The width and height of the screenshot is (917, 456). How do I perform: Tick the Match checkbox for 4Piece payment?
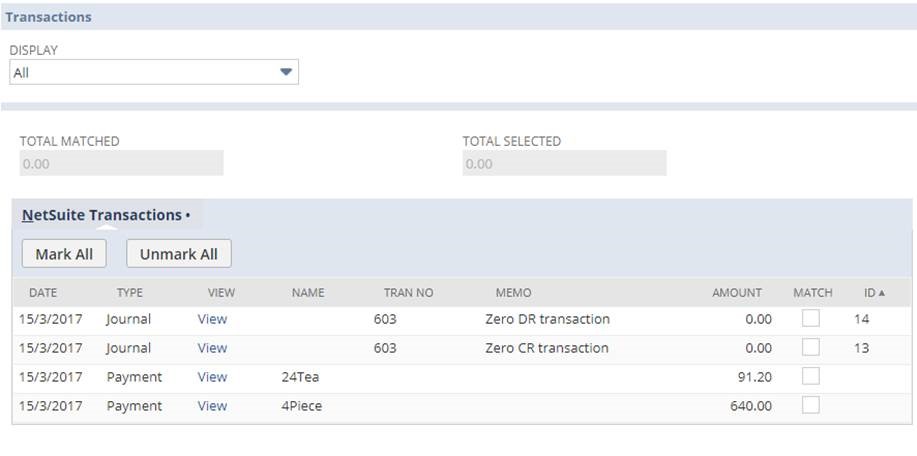pyautogui.click(x=811, y=406)
